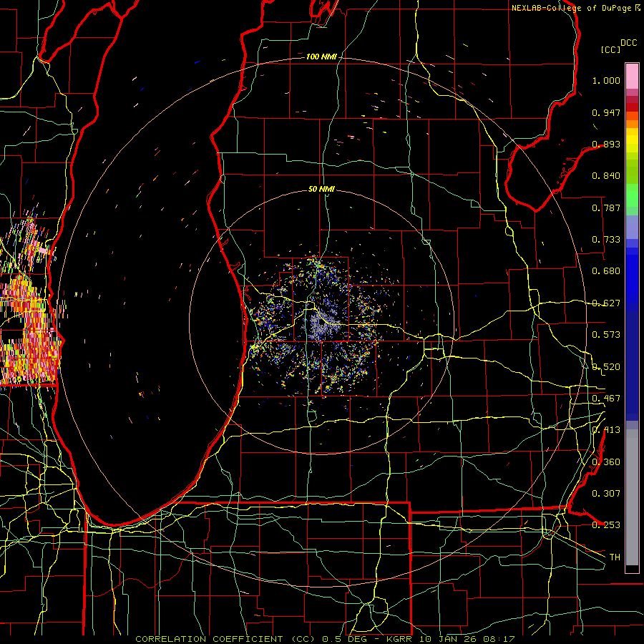Select the 0.413 legend value

[606, 430]
